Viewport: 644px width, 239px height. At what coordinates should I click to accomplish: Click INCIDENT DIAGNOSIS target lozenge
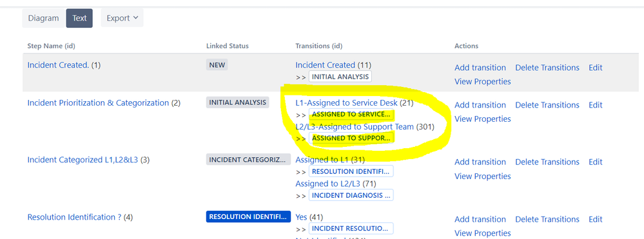tap(351, 195)
